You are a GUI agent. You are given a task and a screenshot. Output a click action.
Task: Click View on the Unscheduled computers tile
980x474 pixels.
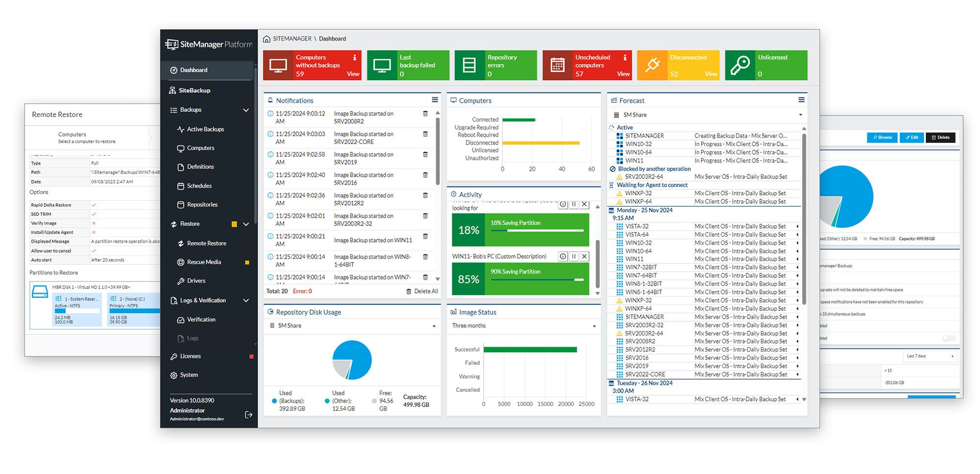point(623,74)
